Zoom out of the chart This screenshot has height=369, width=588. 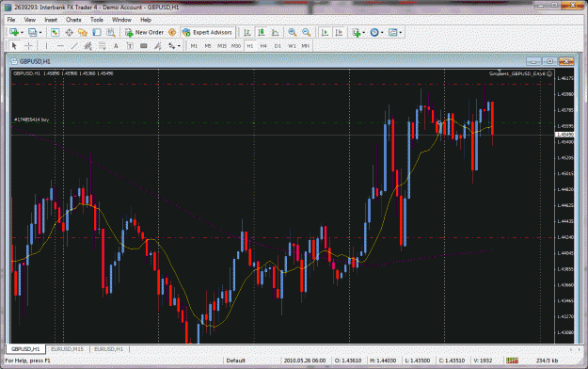click(307, 33)
